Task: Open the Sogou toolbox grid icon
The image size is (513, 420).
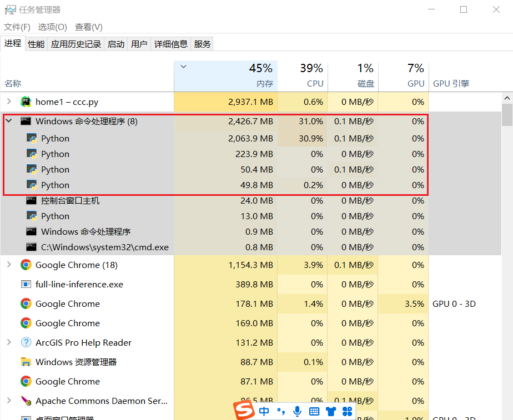Action: pos(347,411)
